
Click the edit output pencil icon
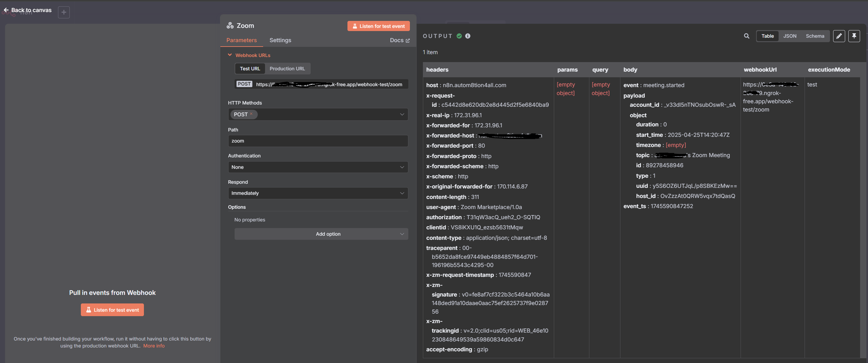839,36
